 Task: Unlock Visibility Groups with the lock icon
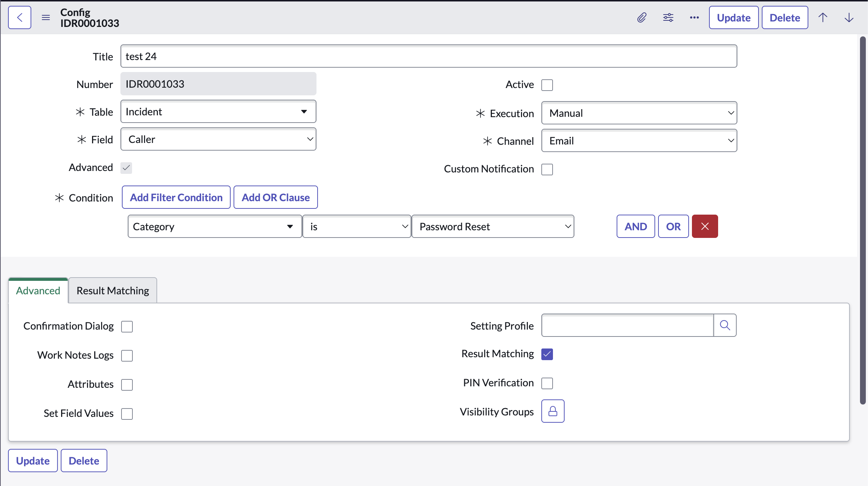(553, 411)
